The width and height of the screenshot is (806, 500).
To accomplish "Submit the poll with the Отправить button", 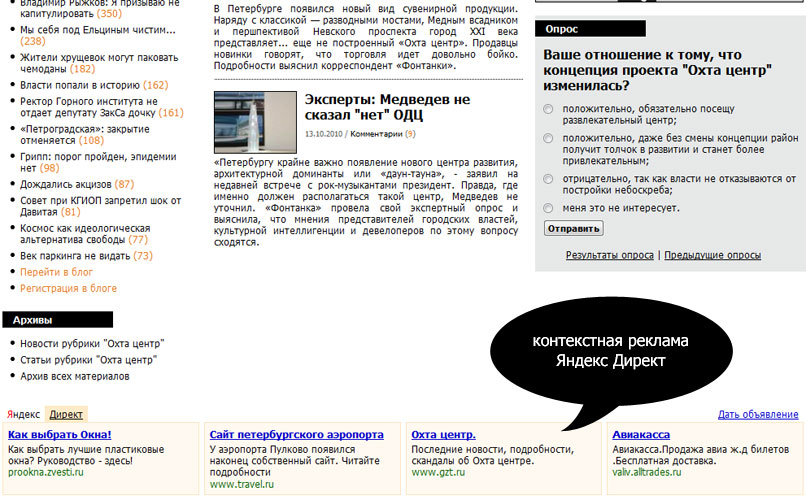I will tap(574, 228).
